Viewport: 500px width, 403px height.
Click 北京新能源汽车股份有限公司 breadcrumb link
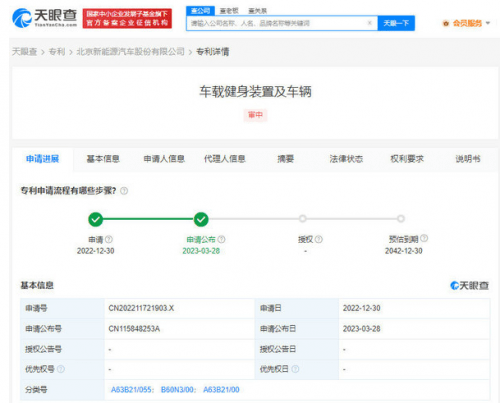[x=130, y=52]
